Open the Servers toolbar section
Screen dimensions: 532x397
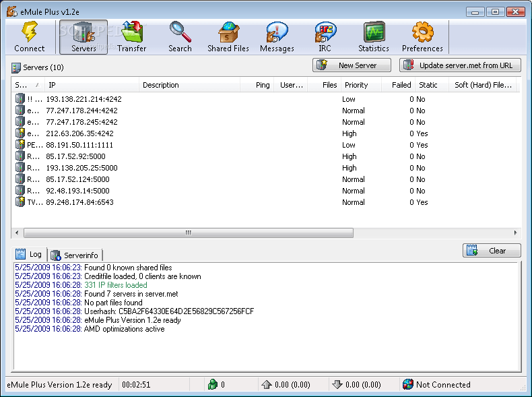84,37
